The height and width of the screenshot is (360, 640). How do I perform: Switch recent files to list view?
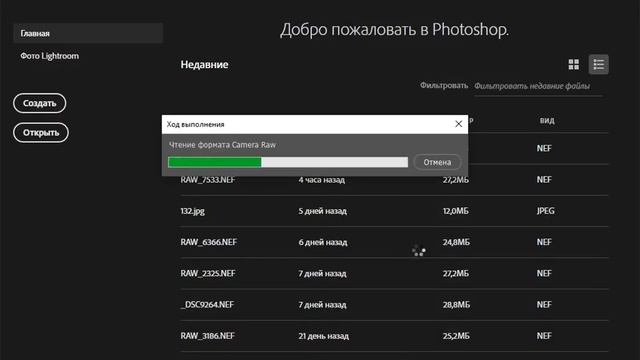pos(598,64)
